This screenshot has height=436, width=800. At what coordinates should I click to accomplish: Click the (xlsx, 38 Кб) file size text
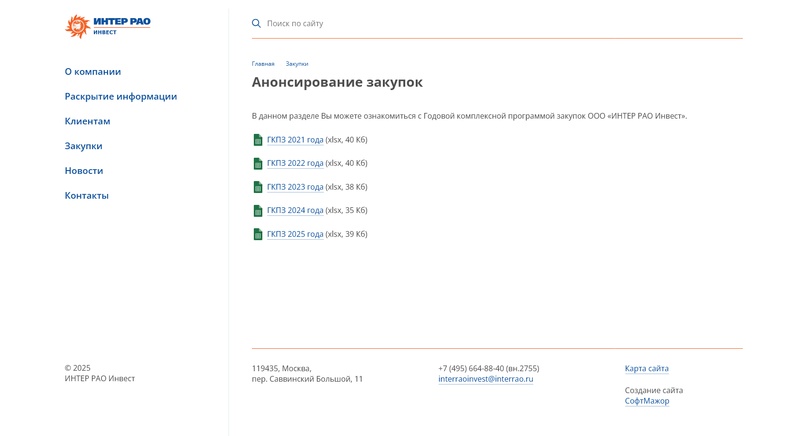coord(346,187)
